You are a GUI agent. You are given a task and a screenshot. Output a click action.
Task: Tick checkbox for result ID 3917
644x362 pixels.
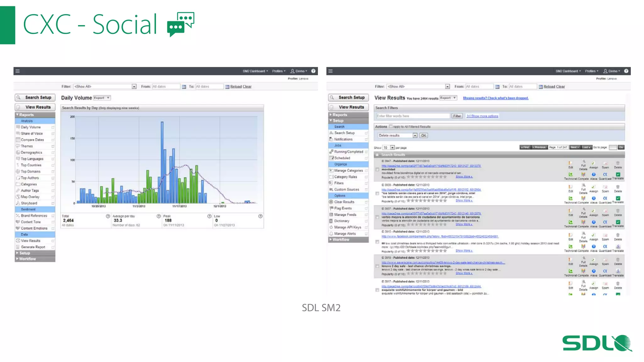377,290
